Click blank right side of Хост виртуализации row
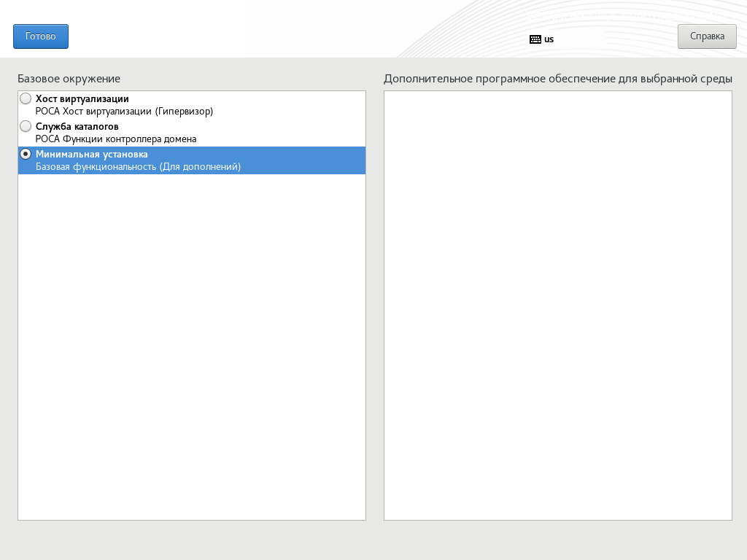This screenshot has height=560, width=747. (306, 105)
